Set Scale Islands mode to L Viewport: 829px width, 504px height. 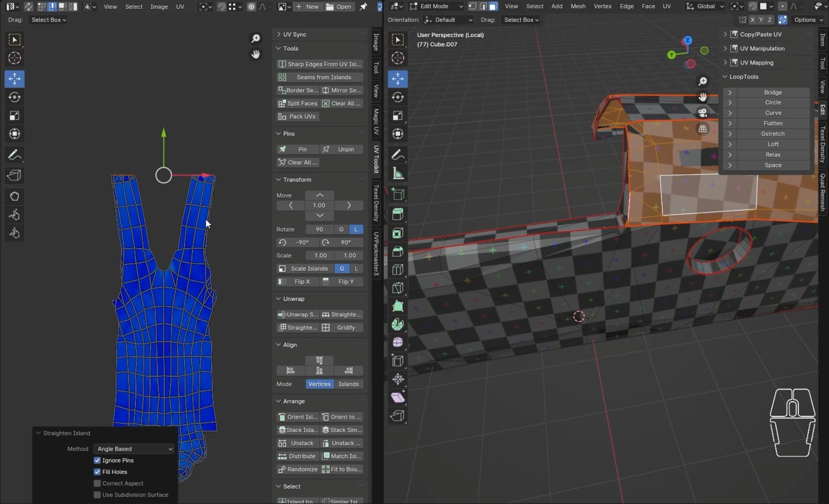356,268
